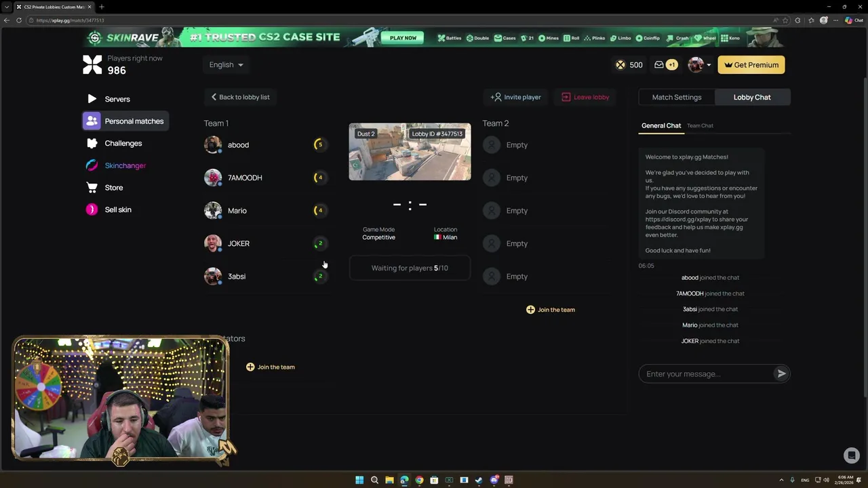Click the Invite player button

pos(516,97)
